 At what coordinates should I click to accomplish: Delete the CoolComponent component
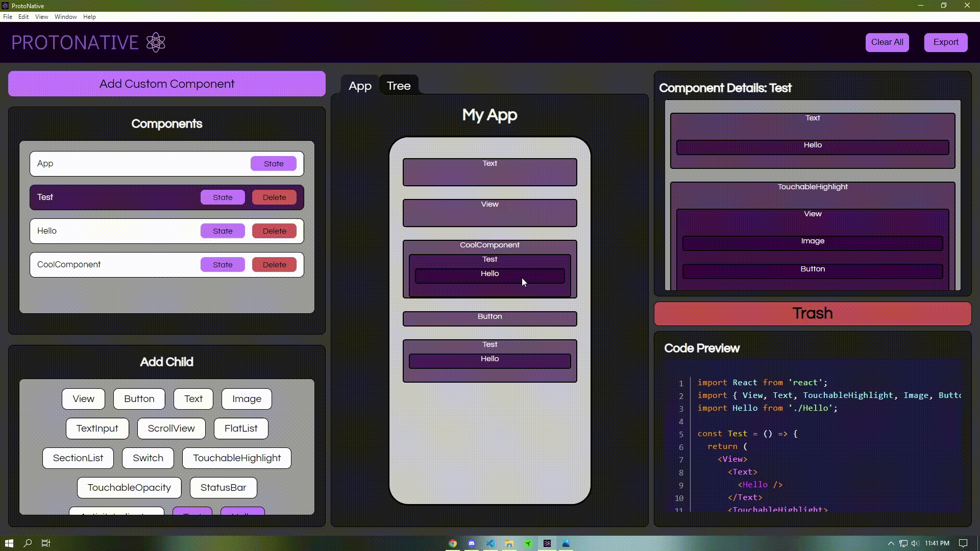(x=274, y=265)
